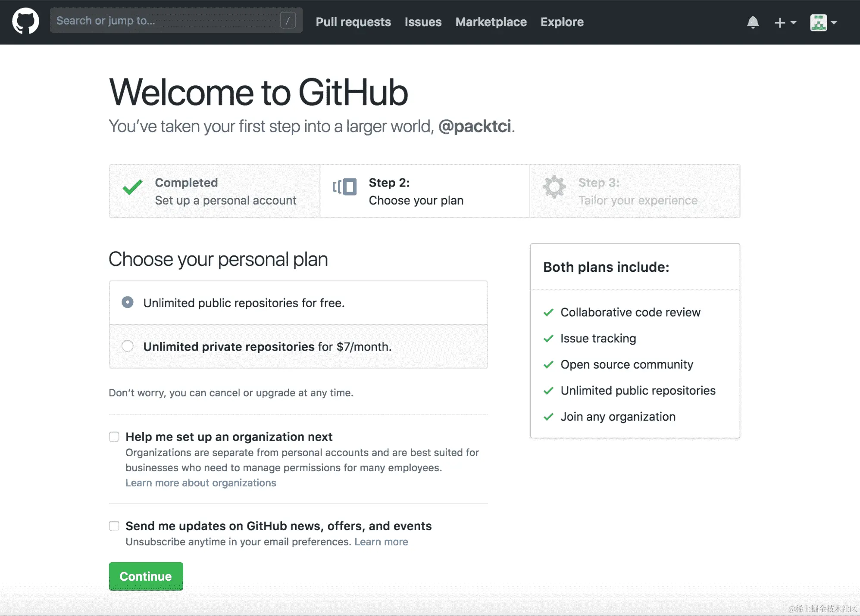Image resolution: width=860 pixels, height=616 pixels.
Task: Open the profile menu dropdown arrow
Action: 834,22
